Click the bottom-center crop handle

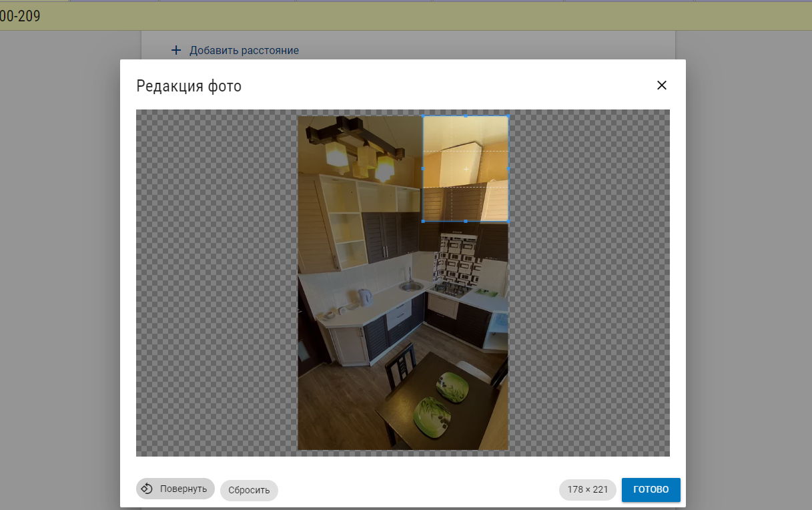pos(466,221)
